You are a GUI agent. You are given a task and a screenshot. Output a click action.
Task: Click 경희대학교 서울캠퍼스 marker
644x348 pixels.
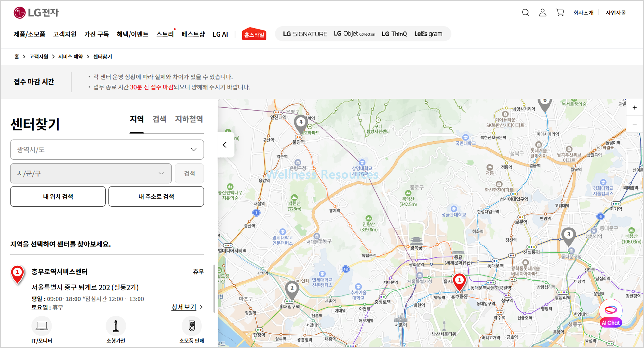coord(603,182)
